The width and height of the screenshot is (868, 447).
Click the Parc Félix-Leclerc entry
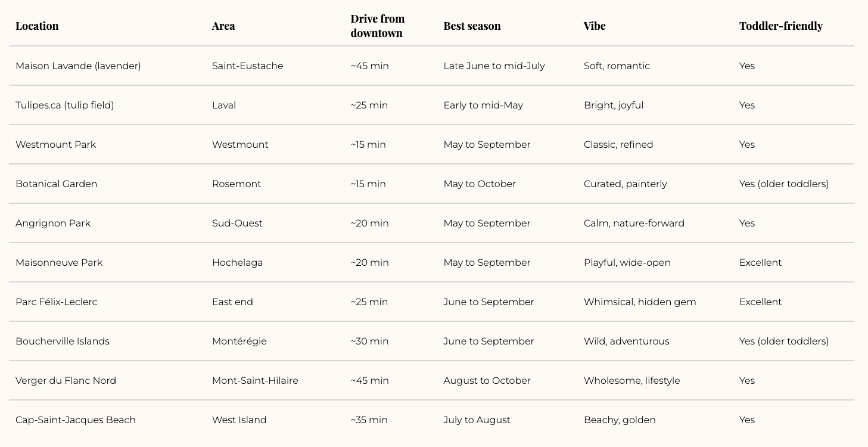56,302
